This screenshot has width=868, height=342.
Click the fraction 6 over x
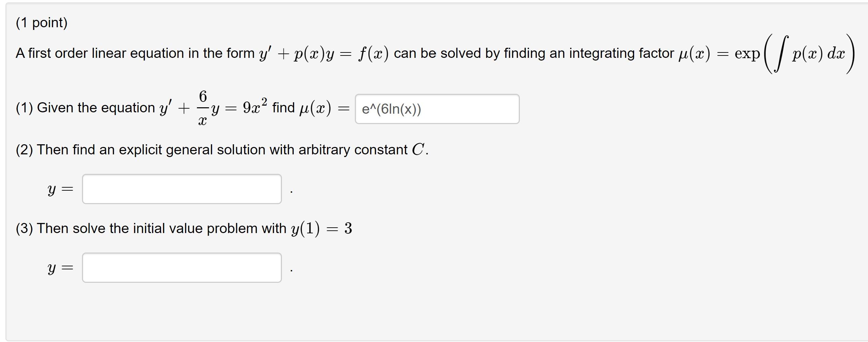[x=203, y=108]
